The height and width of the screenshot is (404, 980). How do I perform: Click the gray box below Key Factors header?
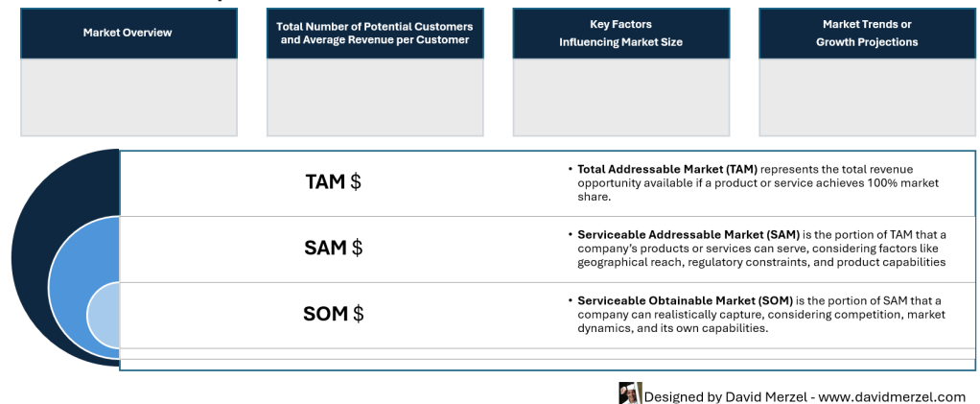620,97
